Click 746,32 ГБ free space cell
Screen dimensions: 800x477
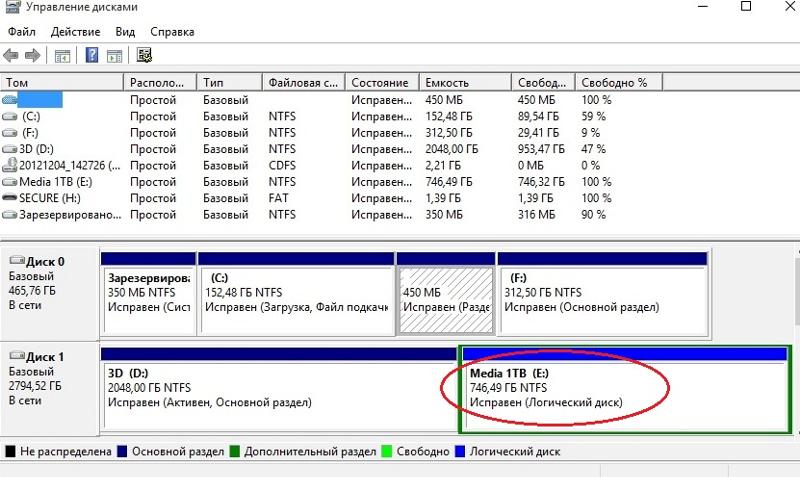541,182
